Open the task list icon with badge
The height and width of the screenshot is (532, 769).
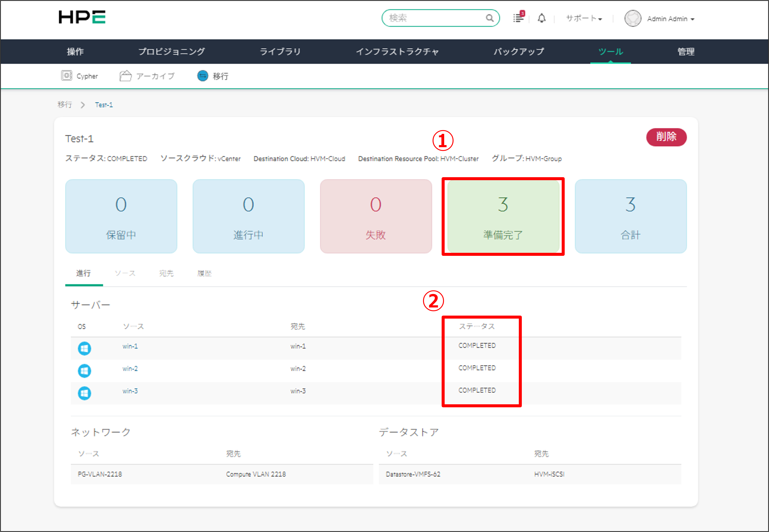tap(518, 18)
